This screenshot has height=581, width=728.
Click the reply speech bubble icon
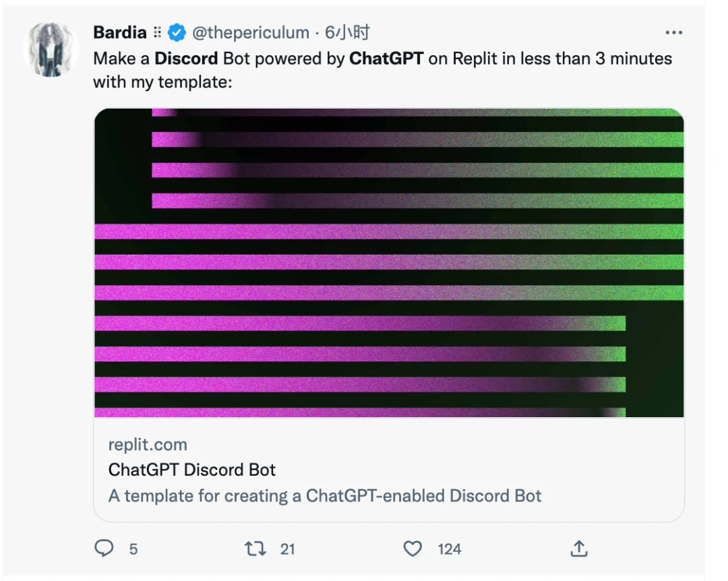click(x=104, y=548)
